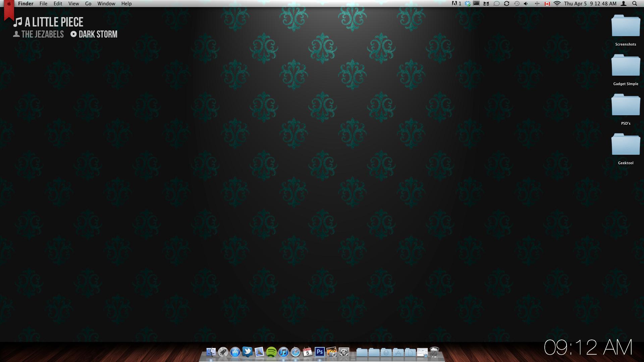The width and height of the screenshot is (644, 362).
Task: Open the Canadian flag input menu
Action: [547, 4]
